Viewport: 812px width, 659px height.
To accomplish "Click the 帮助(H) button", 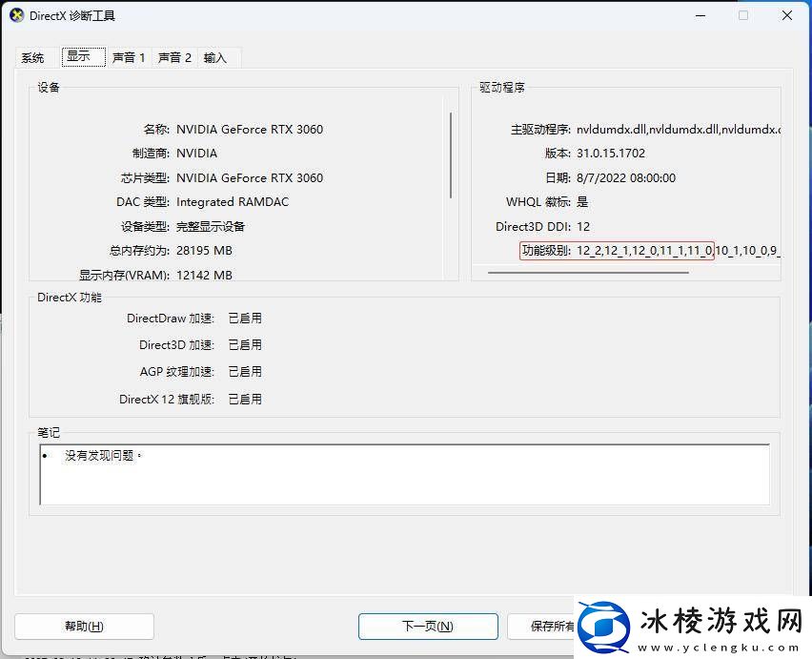I will click(x=84, y=627).
